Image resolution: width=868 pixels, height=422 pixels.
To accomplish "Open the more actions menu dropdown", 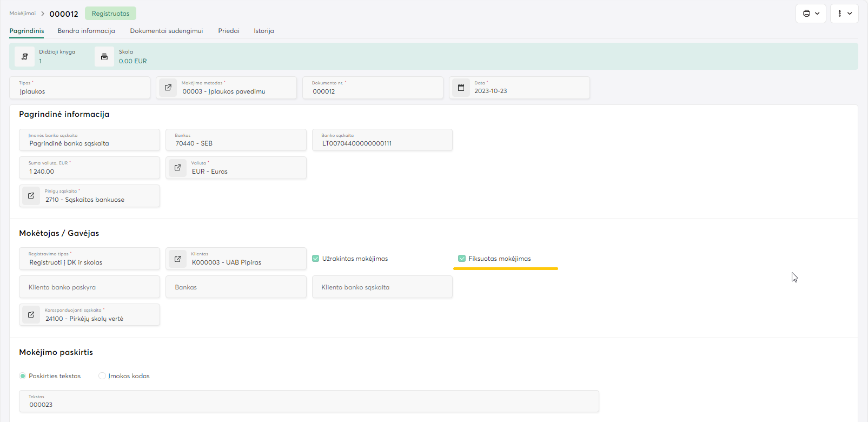I will [x=844, y=14].
